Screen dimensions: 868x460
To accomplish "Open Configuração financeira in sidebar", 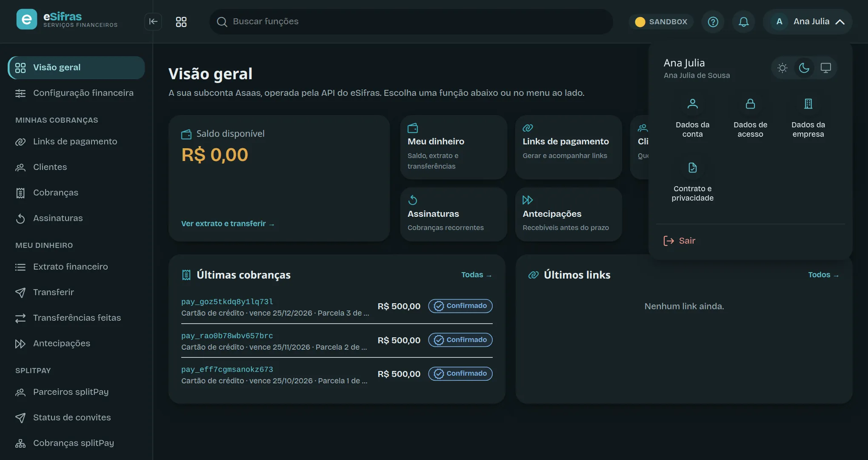I will (77, 93).
